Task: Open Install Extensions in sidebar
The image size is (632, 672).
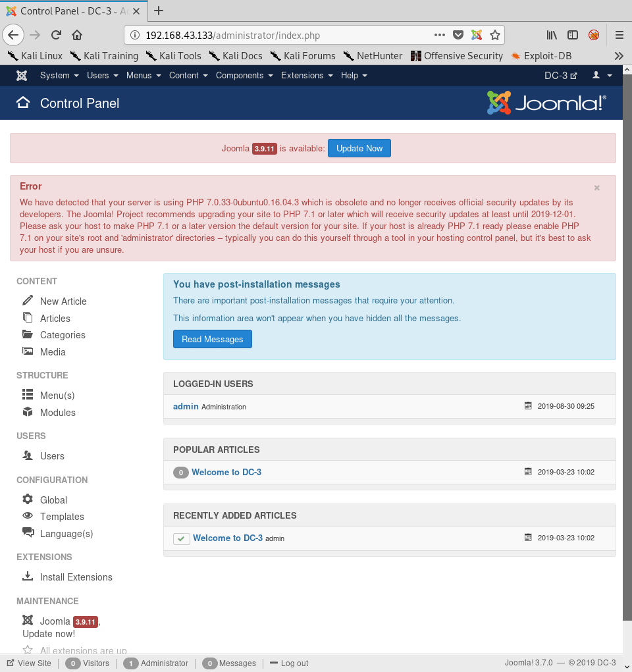Action: [76, 577]
